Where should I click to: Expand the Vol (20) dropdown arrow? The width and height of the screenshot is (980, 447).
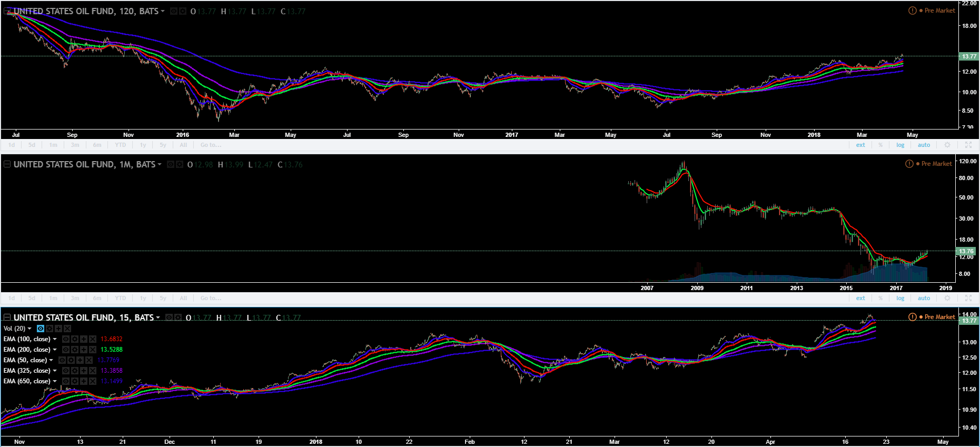coord(29,329)
